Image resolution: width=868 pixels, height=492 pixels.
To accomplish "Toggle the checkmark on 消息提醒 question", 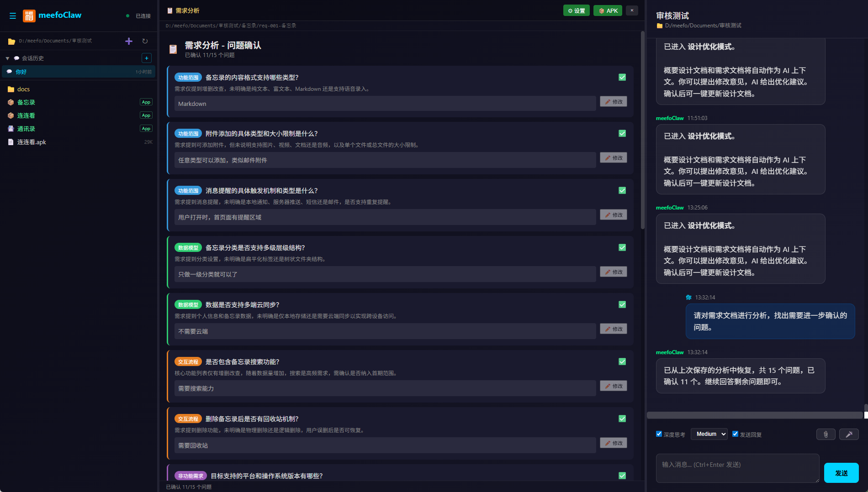I will pos(622,190).
